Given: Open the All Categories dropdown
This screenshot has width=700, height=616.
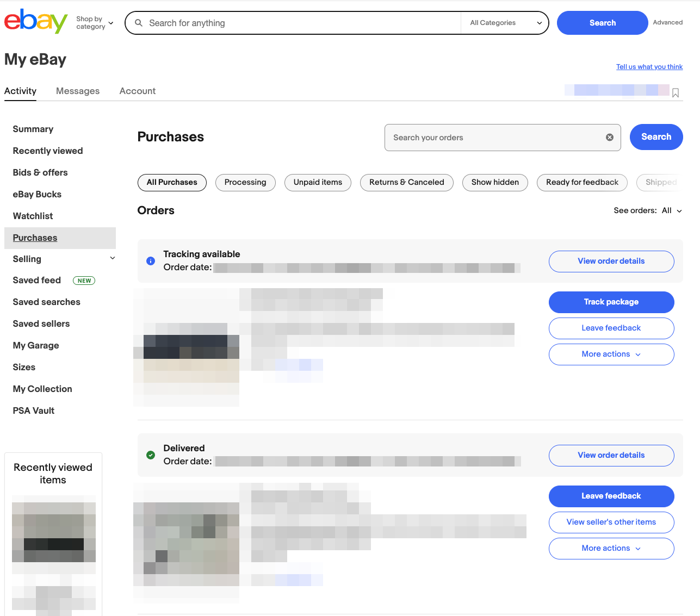Looking at the screenshot, I should 505,23.
